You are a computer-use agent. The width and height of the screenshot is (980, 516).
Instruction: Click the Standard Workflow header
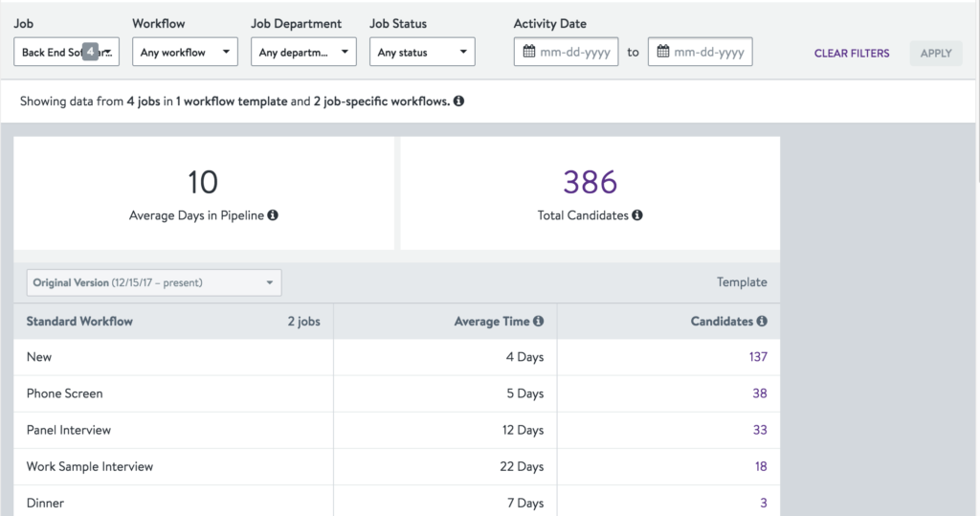click(x=79, y=321)
